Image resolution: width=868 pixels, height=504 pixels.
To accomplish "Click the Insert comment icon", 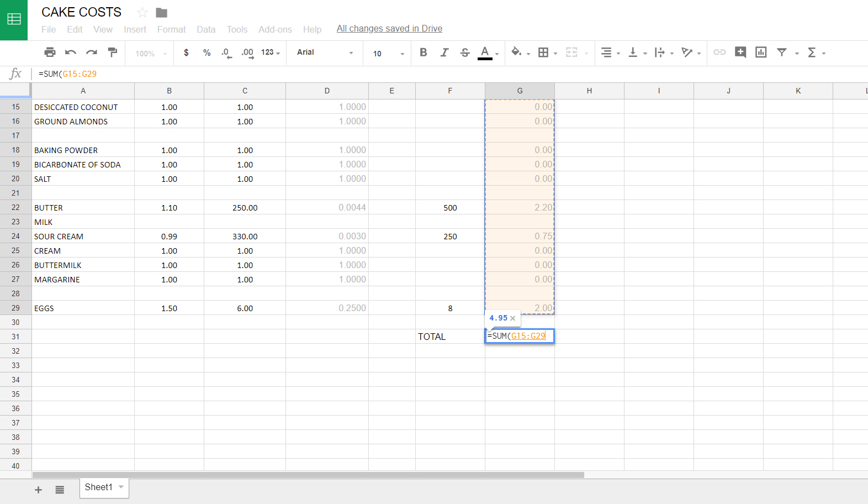I will pyautogui.click(x=740, y=52).
